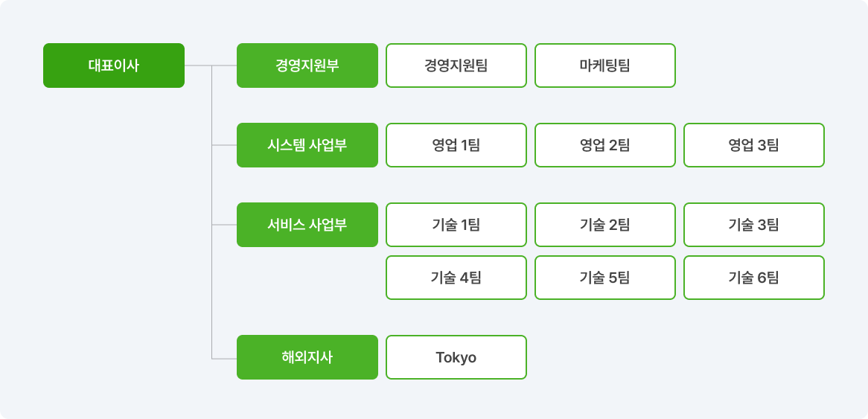Open the 기술 3팀 box

tap(754, 225)
